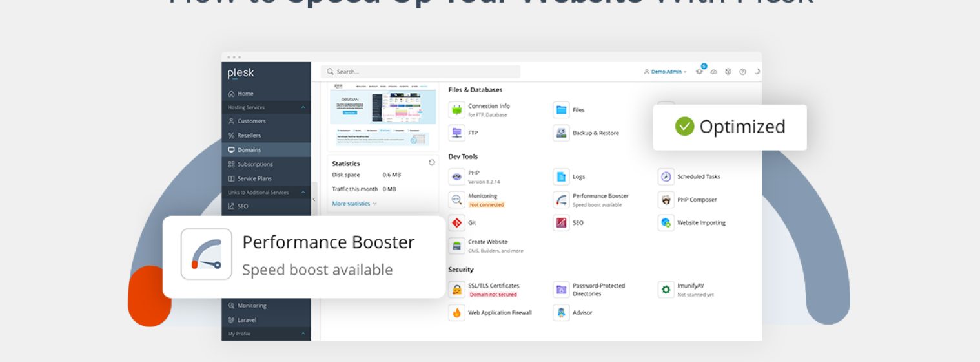The width and height of the screenshot is (980, 362).
Task: Click the Create Website icon
Action: [x=457, y=246]
